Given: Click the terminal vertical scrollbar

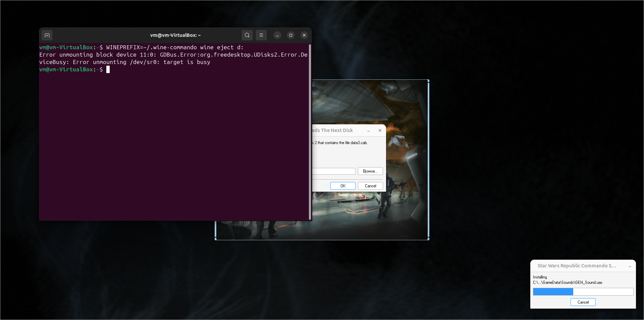Looking at the screenshot, I should point(310,132).
